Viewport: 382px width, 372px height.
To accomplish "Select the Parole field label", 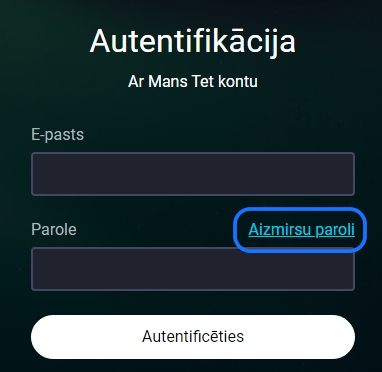I will pos(54,230).
